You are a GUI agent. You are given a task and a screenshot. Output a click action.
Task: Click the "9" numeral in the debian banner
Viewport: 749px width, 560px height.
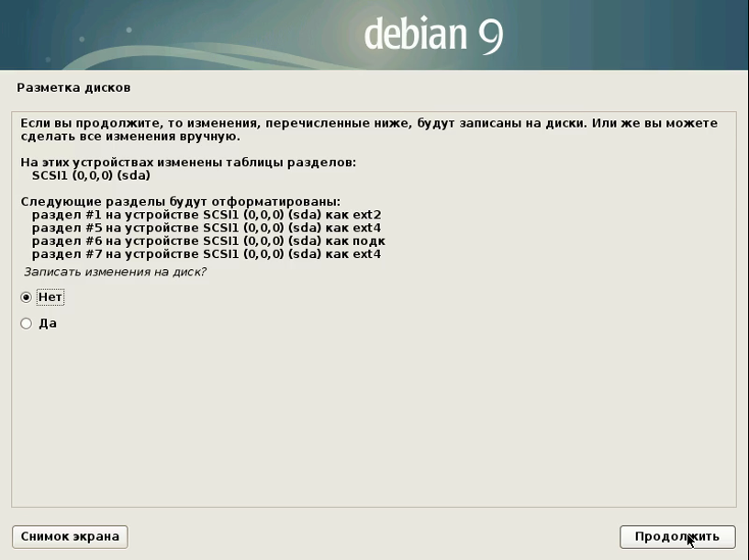488,35
